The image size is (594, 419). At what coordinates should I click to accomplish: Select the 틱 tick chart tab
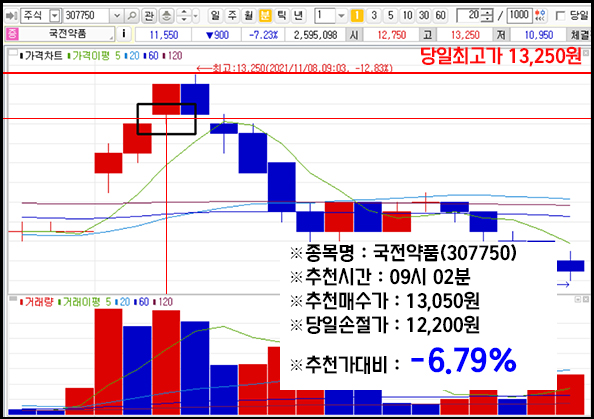coord(281,16)
